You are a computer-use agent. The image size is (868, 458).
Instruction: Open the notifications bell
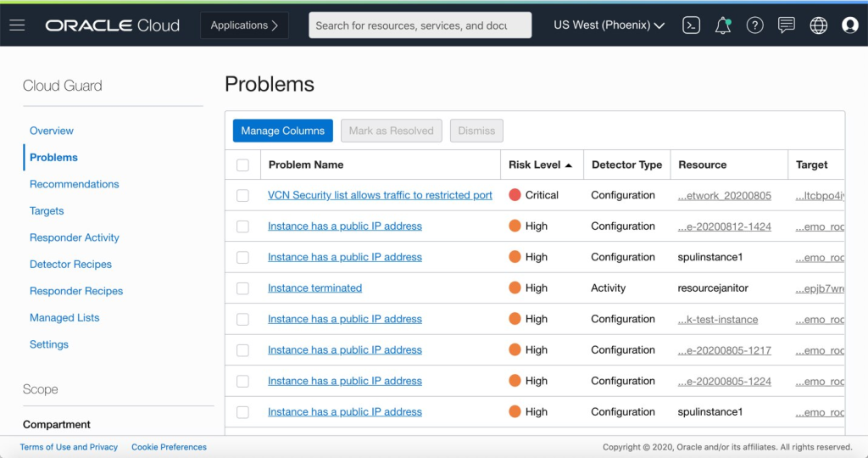(x=723, y=25)
